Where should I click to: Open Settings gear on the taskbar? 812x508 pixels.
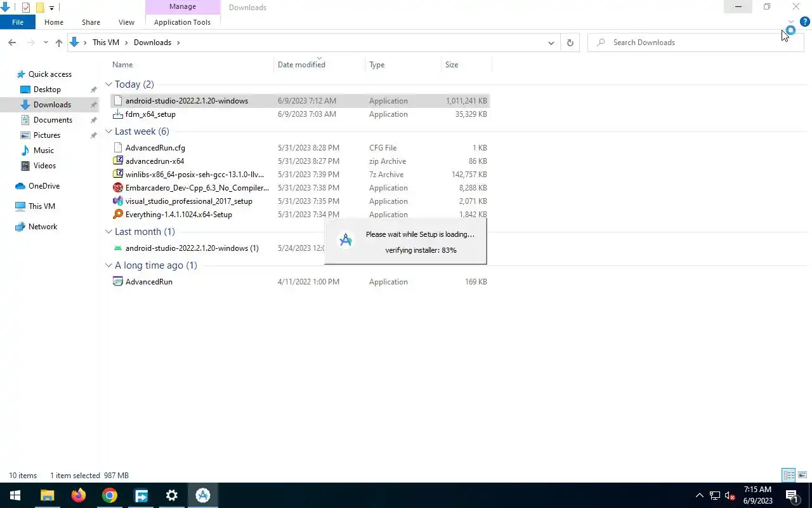(x=172, y=495)
